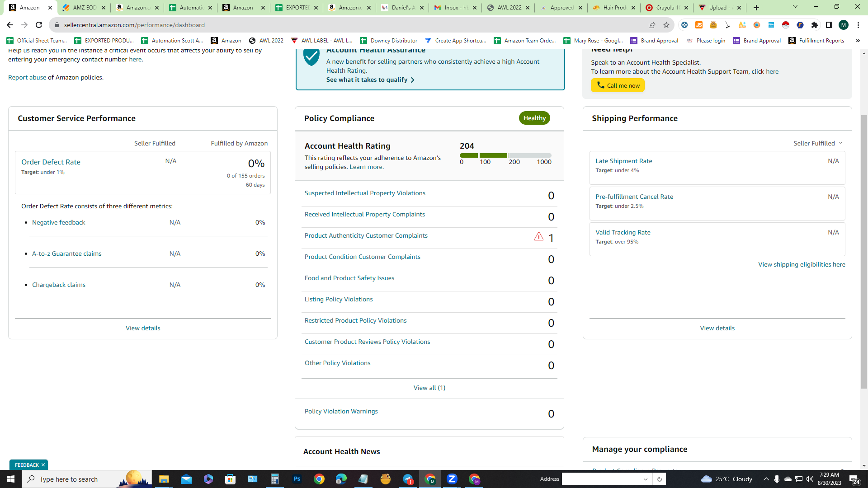This screenshot has width=868, height=488.
Task: Click See what it takes to qualify
Action: (x=370, y=80)
